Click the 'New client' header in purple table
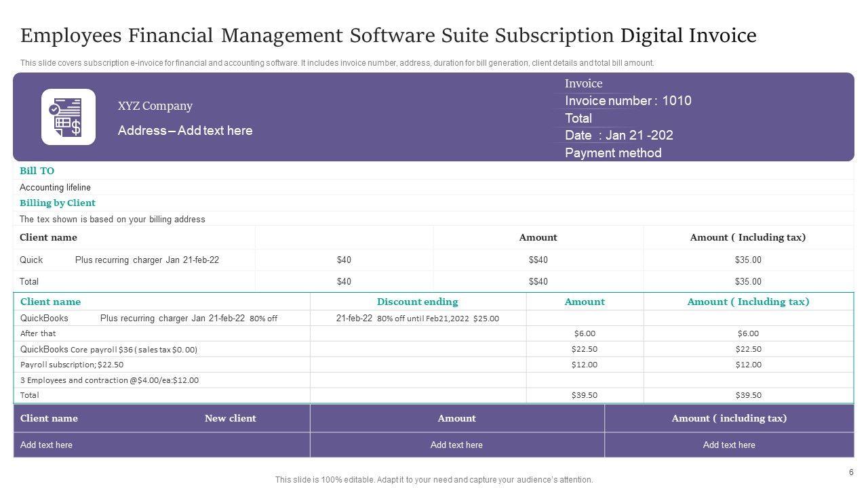868x488 pixels. (231, 419)
